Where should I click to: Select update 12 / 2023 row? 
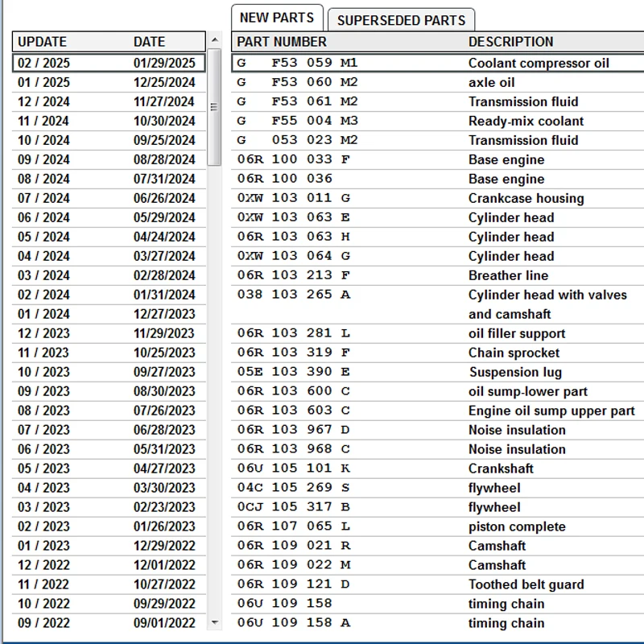pyautogui.click(x=109, y=333)
